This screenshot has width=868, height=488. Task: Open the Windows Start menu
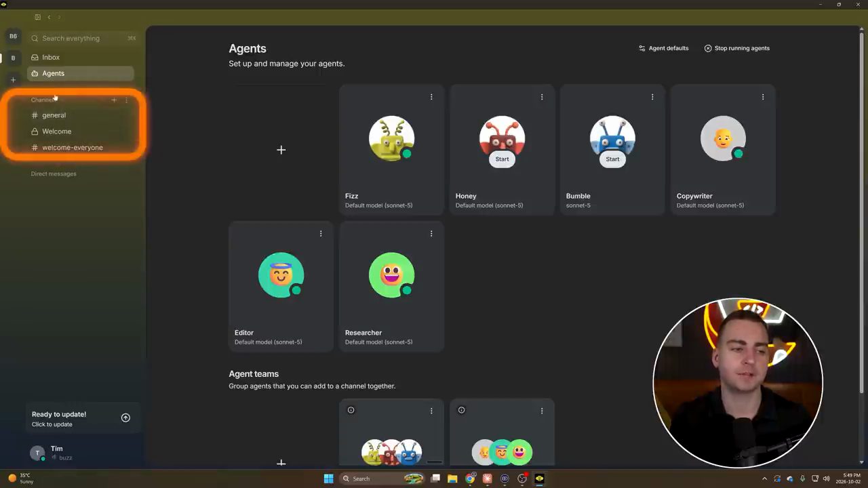[x=328, y=479]
